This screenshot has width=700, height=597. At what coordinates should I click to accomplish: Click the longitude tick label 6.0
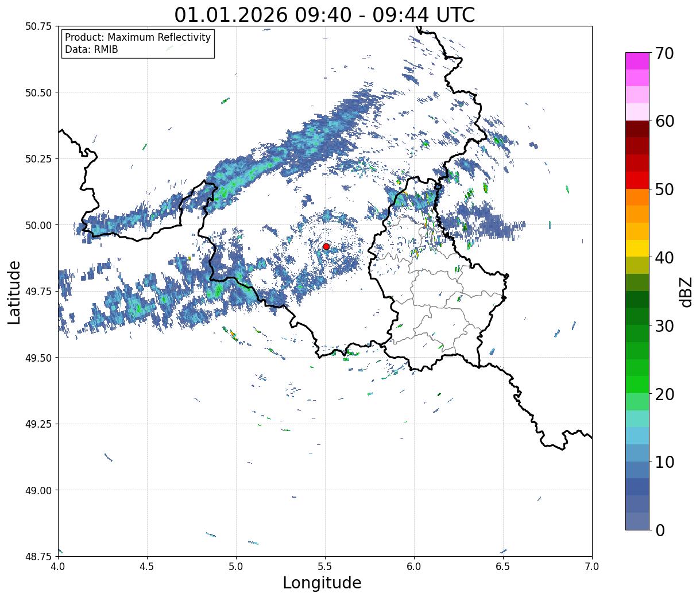[x=414, y=567]
